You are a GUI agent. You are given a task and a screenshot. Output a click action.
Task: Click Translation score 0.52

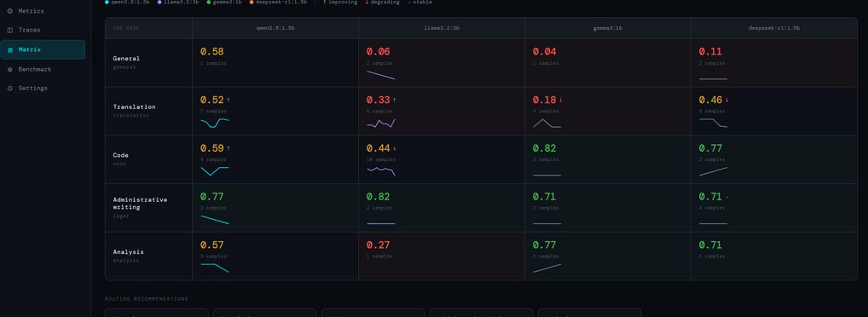pyautogui.click(x=212, y=101)
